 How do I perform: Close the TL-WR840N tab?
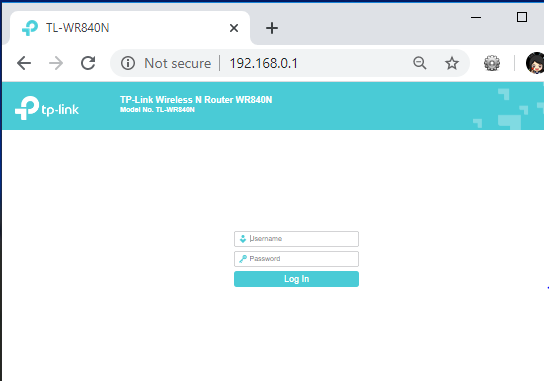click(x=234, y=28)
